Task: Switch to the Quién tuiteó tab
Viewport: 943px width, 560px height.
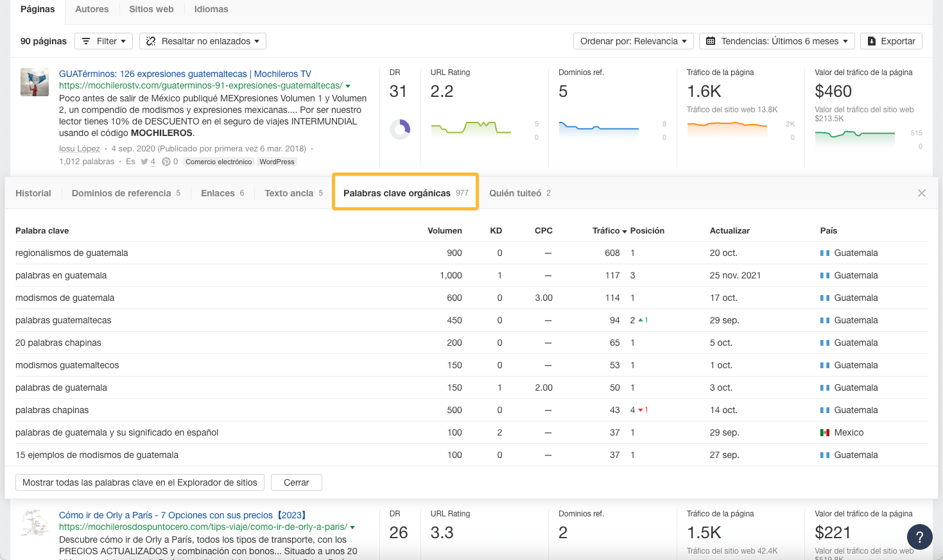Action: click(x=515, y=192)
